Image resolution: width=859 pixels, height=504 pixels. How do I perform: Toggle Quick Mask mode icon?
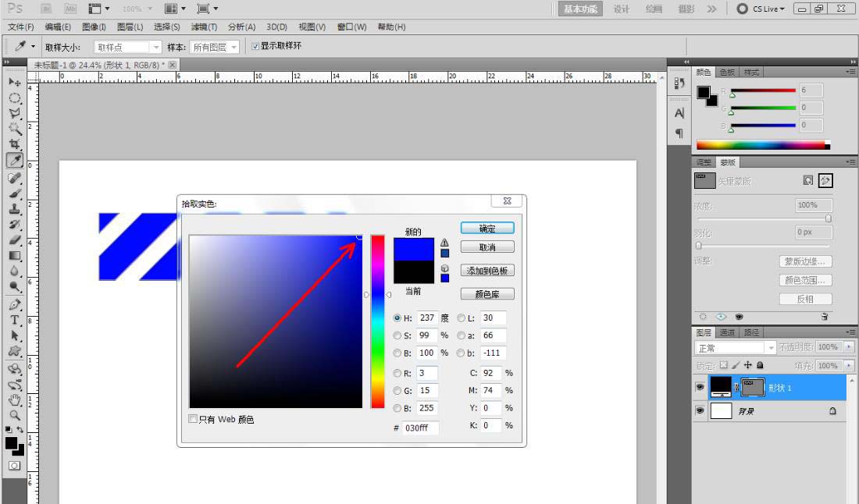(x=14, y=466)
